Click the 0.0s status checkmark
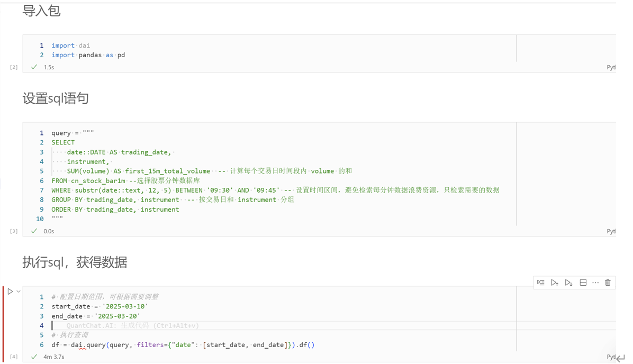Screen dimensions: 633x364 [x=34, y=231]
